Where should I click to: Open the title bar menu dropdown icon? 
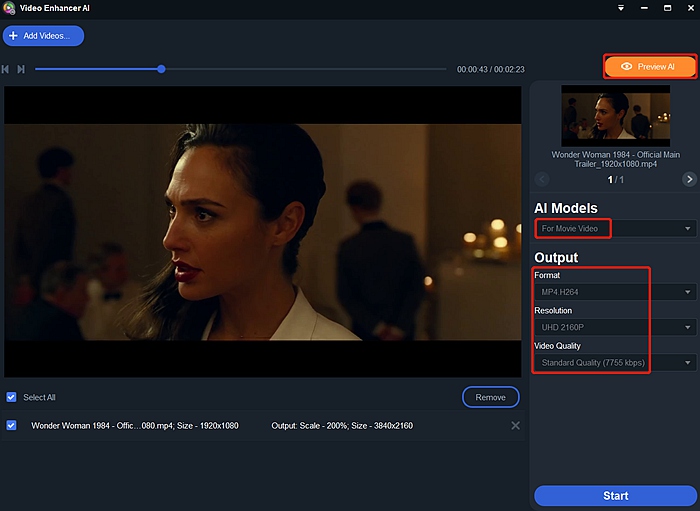point(621,8)
